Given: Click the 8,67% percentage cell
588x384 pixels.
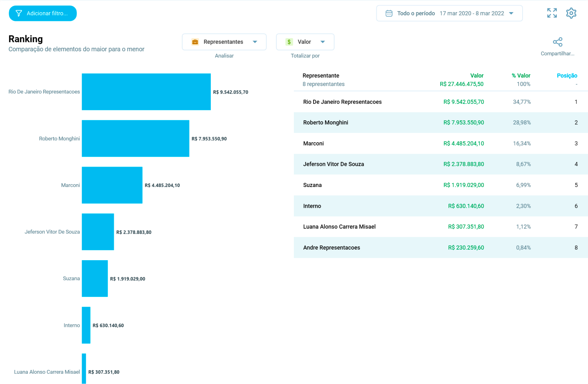Looking at the screenshot, I should pyautogui.click(x=523, y=164).
